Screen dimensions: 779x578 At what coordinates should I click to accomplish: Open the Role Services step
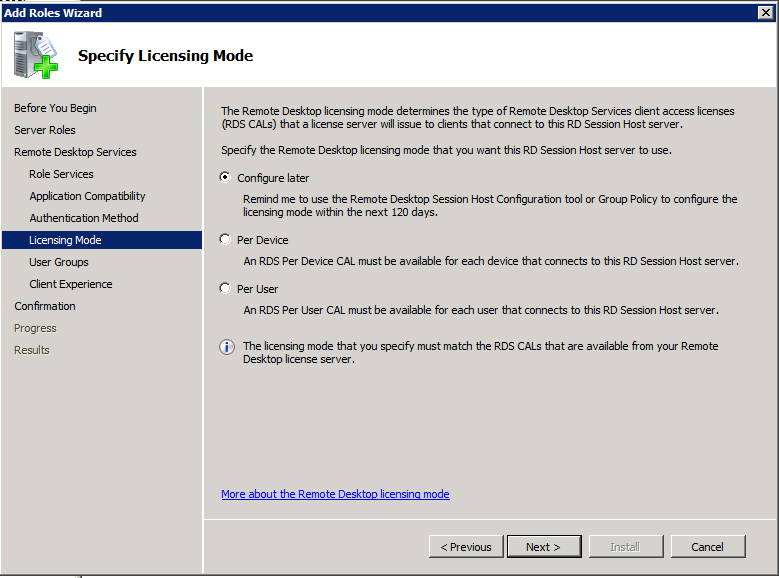[x=61, y=174]
